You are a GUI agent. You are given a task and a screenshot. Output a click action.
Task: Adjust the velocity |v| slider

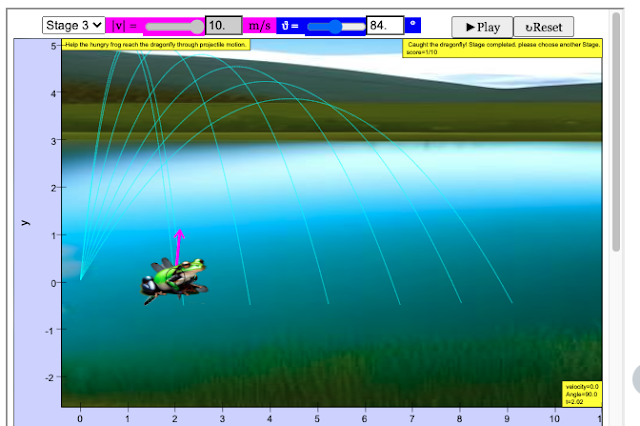[x=174, y=27]
